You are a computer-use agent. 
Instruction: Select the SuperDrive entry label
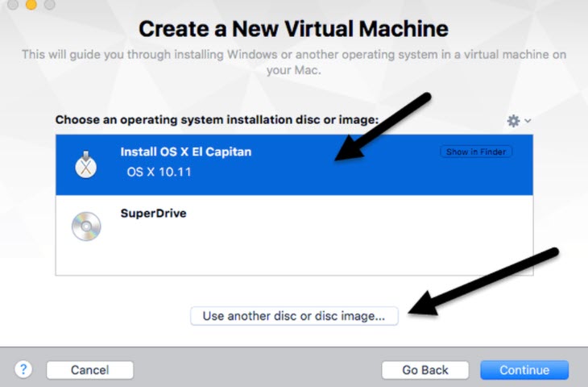pyautogui.click(x=153, y=213)
